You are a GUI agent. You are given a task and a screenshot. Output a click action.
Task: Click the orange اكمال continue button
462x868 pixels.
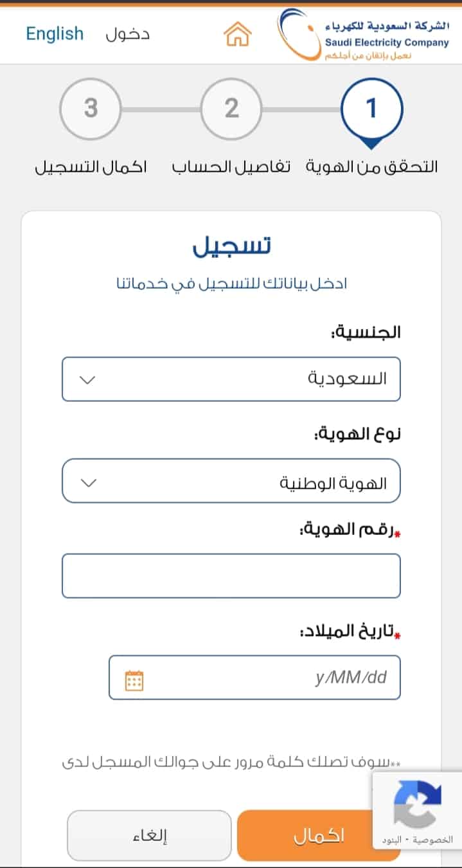[x=319, y=835]
